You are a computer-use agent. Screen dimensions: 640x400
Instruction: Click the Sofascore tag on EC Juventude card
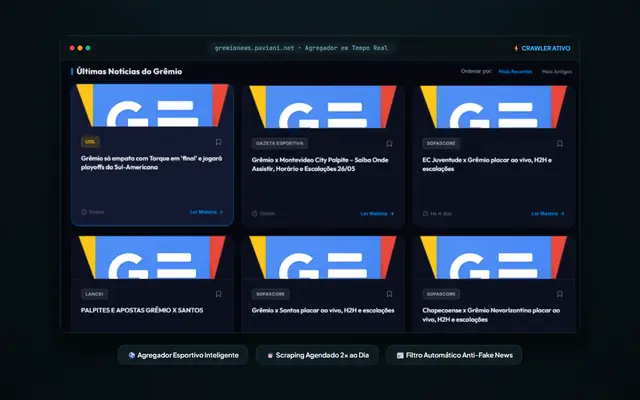coord(441,143)
